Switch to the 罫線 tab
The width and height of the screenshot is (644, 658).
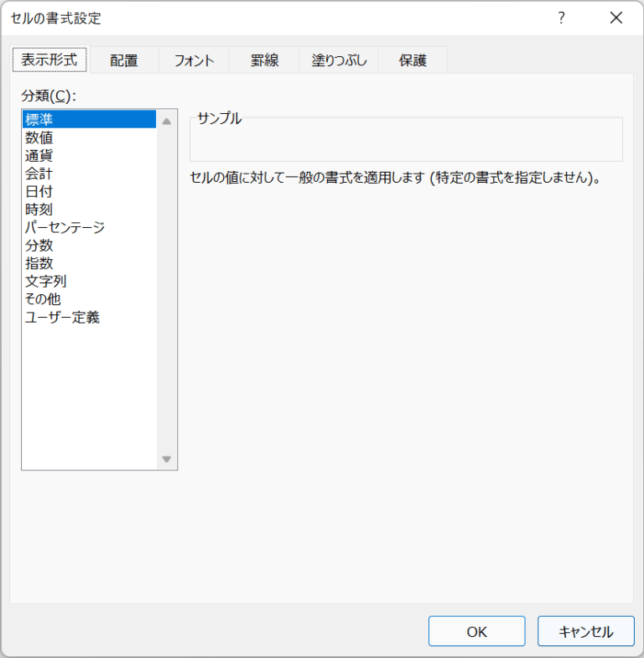264,60
